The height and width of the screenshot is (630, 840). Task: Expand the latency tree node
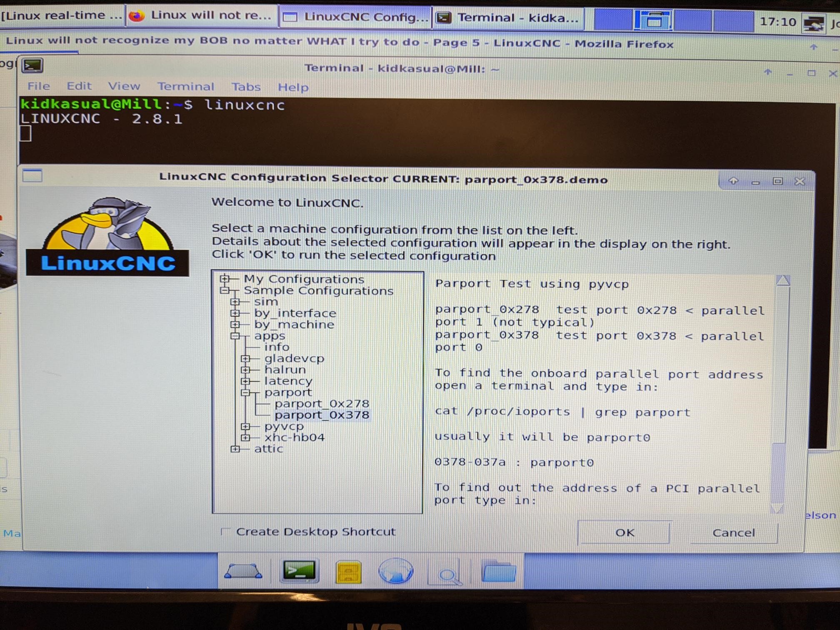point(245,380)
